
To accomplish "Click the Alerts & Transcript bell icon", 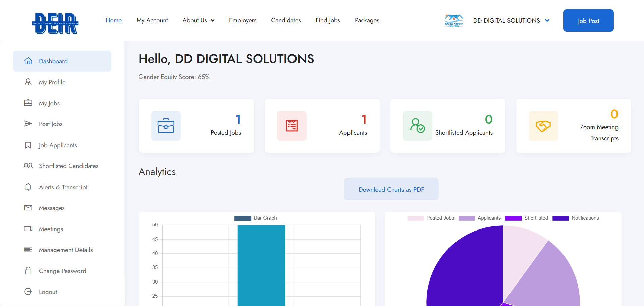I will click(28, 187).
